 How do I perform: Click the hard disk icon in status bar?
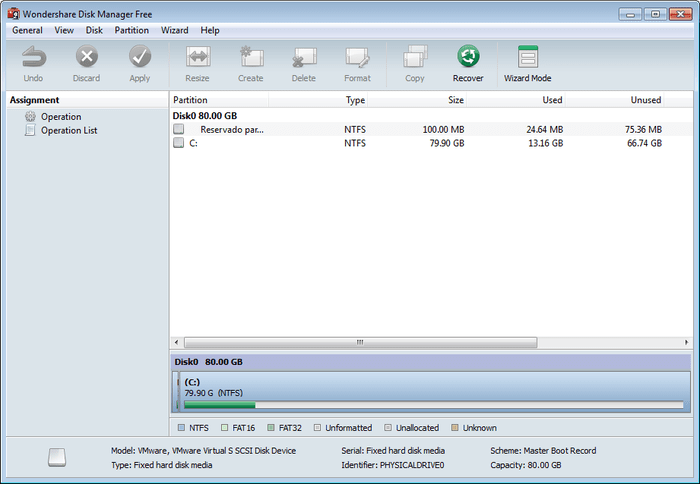[57, 458]
